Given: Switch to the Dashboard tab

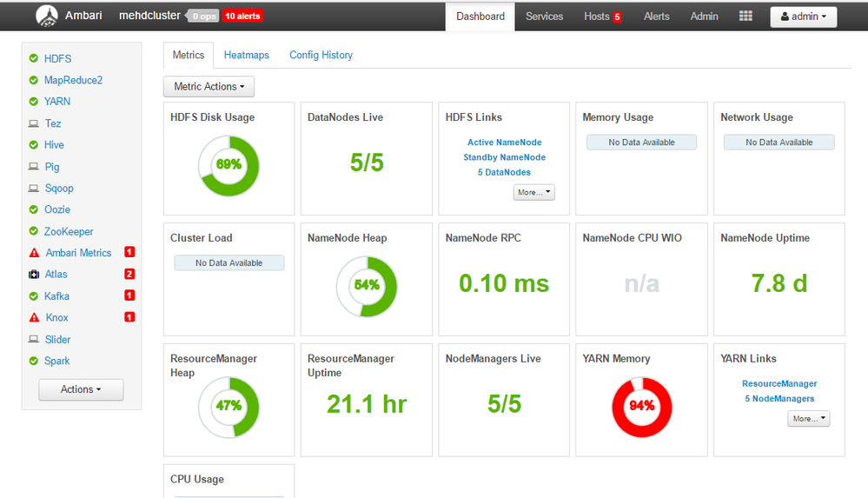Looking at the screenshot, I should 480,17.
